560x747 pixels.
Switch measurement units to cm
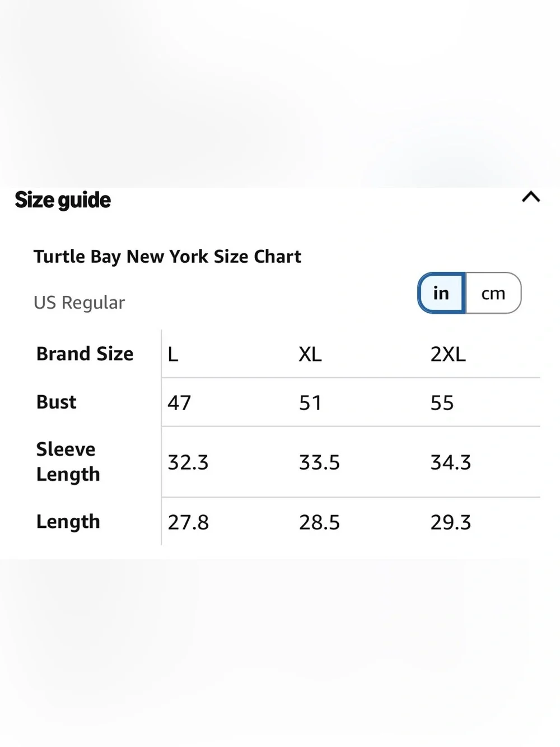click(493, 293)
